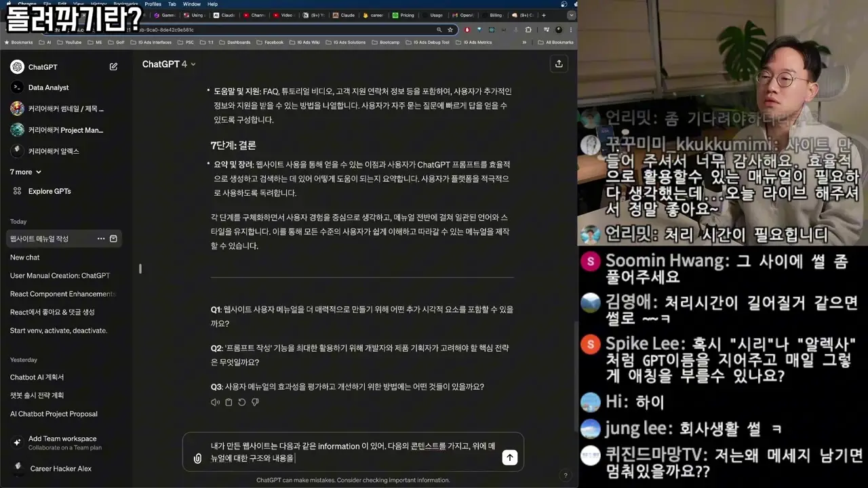The width and height of the screenshot is (868, 488).
Task: Click the suggested Q1 follow-up question
Action: click(x=362, y=317)
